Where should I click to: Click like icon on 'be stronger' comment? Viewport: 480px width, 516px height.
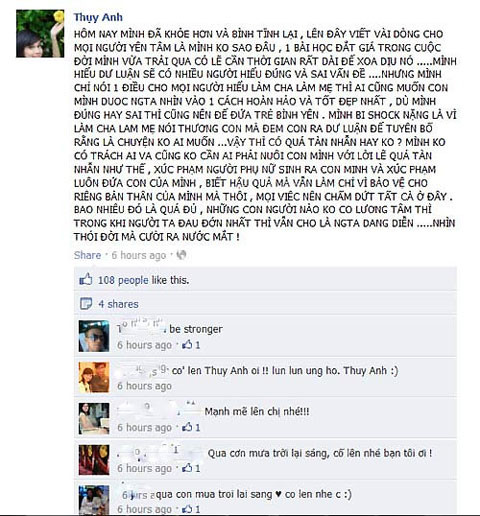point(187,345)
